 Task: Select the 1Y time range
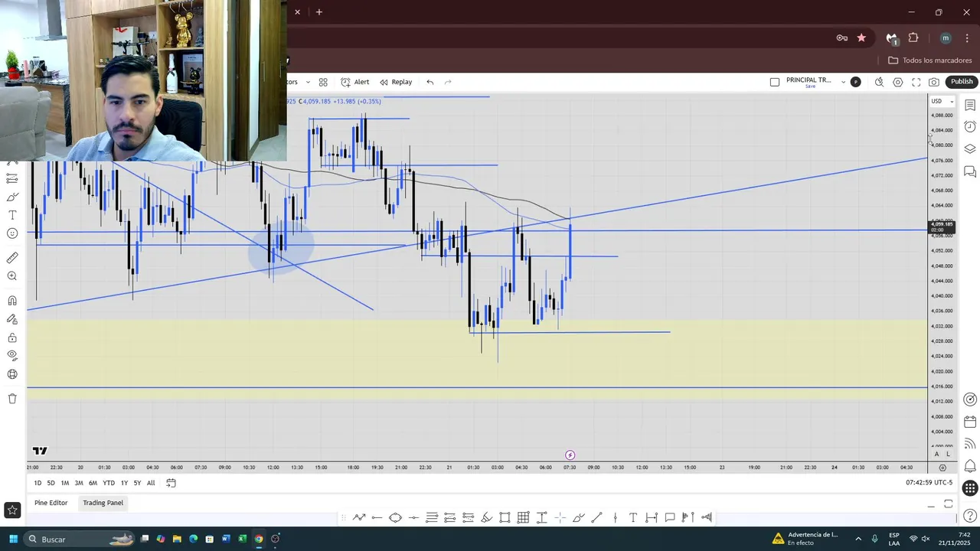(x=124, y=483)
